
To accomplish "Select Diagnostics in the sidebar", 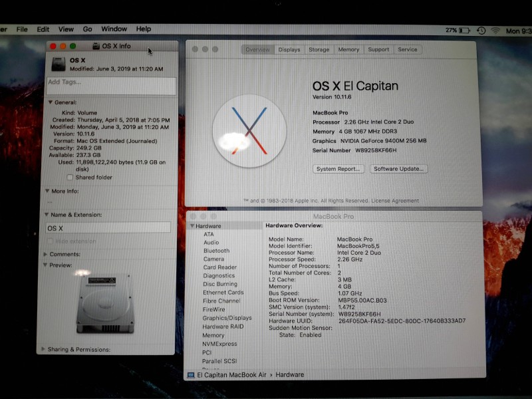I will pos(219,275).
